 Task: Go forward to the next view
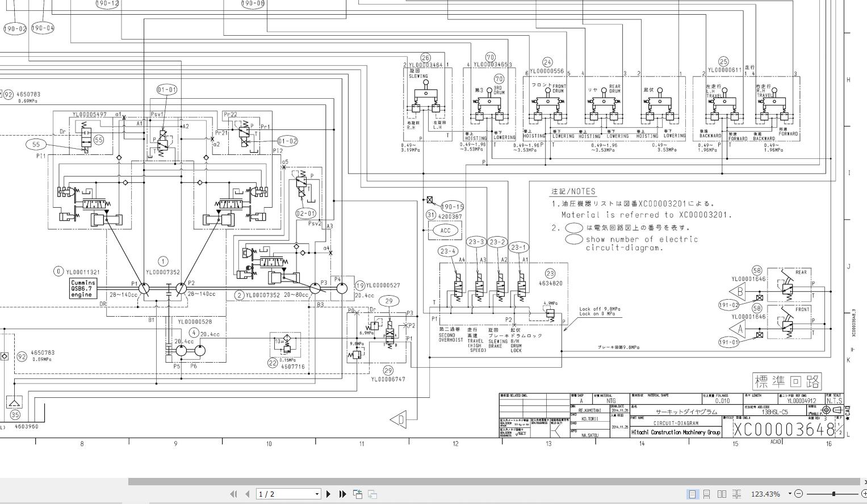click(x=372, y=494)
